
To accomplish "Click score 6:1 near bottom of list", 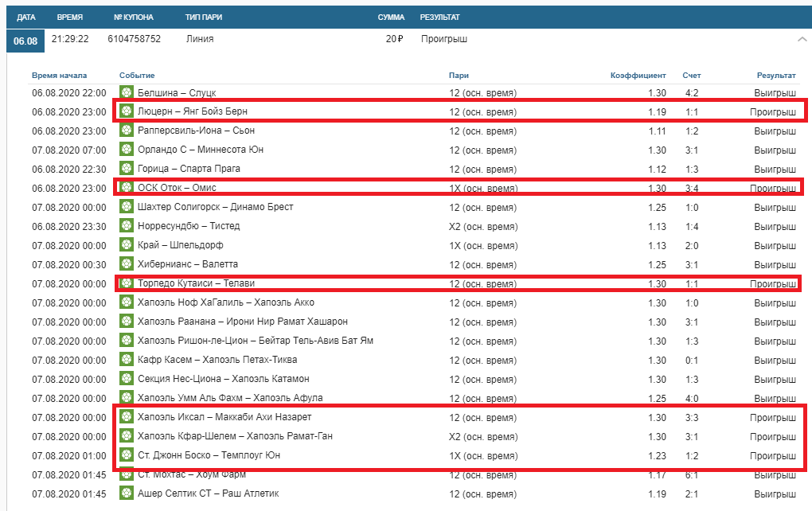I will [x=692, y=475].
